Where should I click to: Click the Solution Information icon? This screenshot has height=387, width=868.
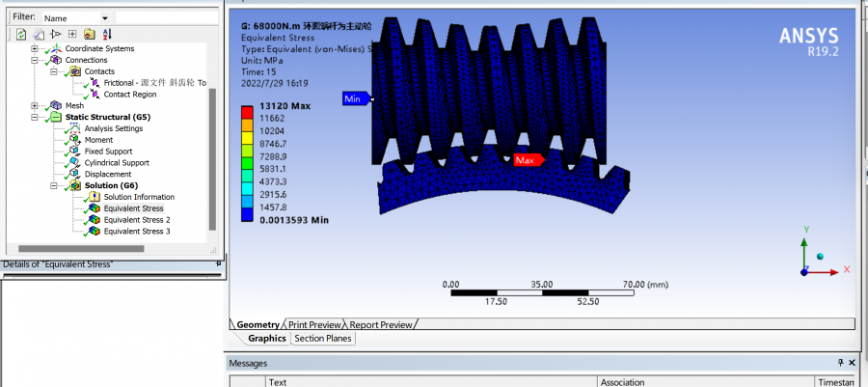click(94, 197)
